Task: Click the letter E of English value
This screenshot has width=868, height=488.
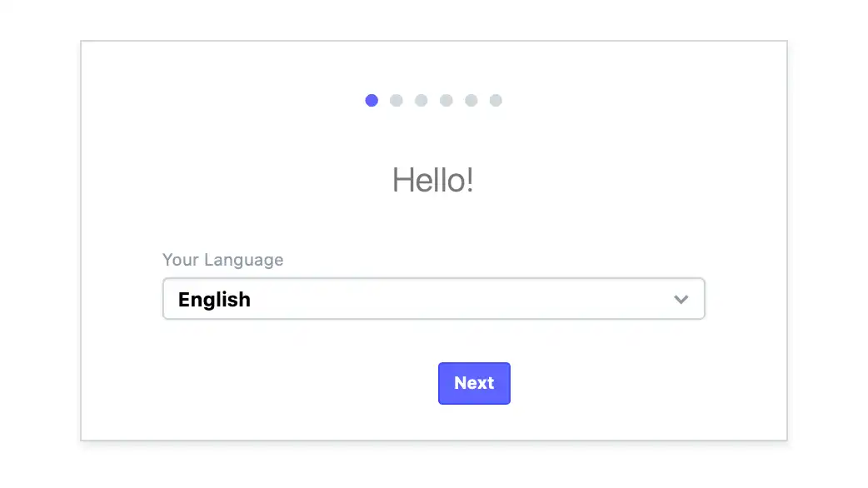Action: (184, 299)
